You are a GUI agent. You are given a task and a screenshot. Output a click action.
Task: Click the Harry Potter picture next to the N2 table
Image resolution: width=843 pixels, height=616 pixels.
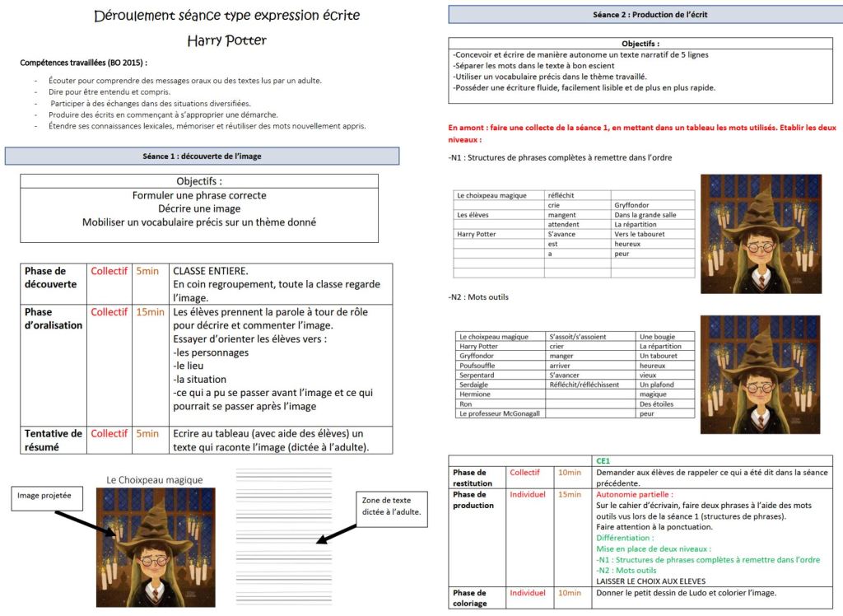[x=760, y=375]
